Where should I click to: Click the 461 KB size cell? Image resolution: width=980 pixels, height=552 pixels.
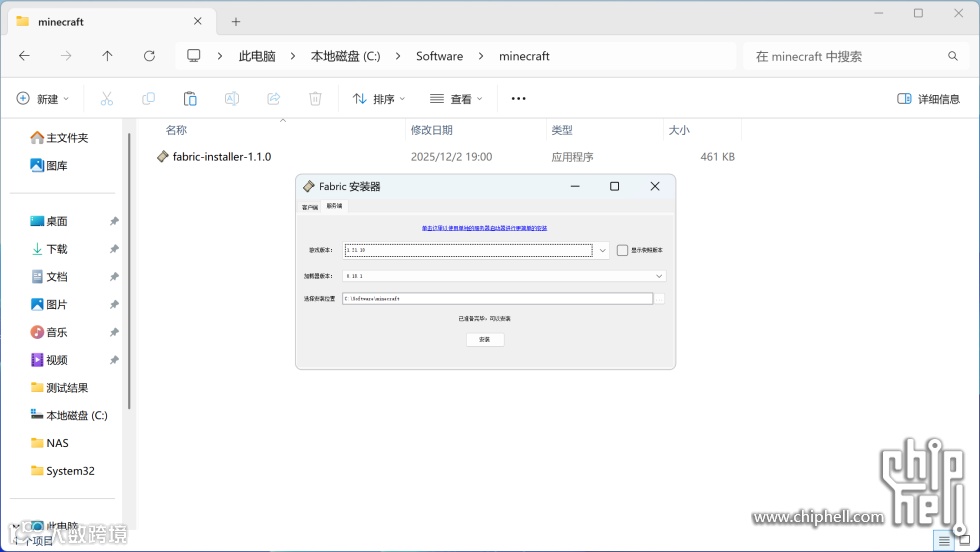[x=718, y=157]
